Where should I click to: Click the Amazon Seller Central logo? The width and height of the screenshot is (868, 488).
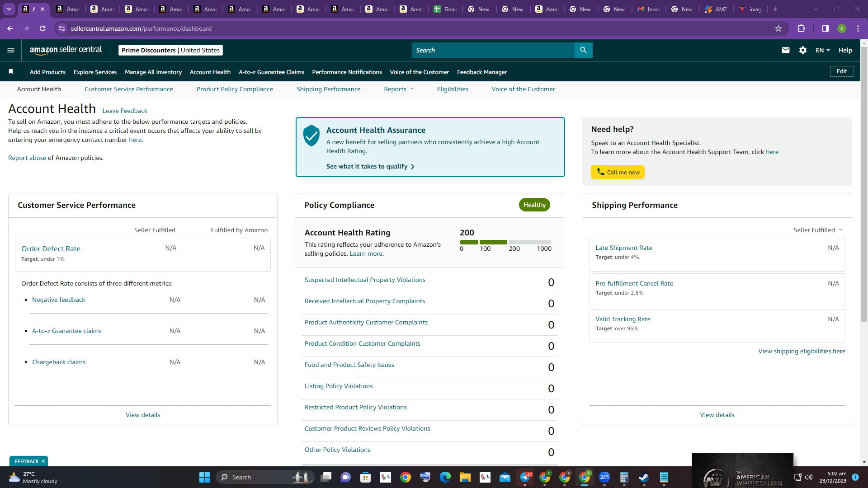[x=66, y=50]
